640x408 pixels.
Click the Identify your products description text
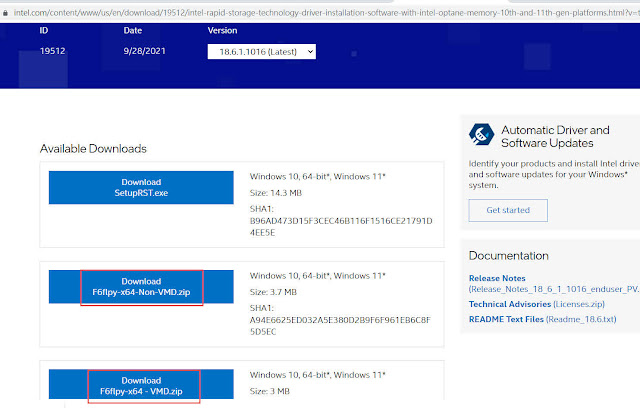click(x=554, y=175)
